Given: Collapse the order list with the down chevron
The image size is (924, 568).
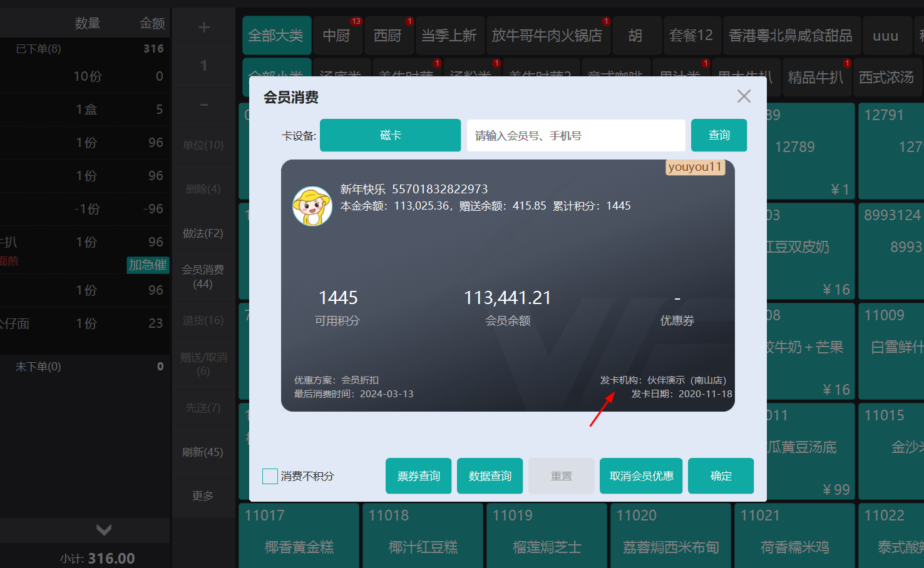Looking at the screenshot, I should coord(103,530).
